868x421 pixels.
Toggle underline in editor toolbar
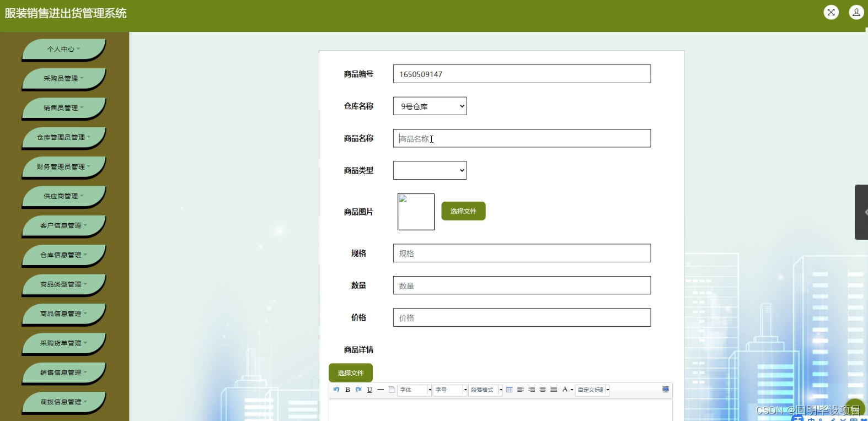[369, 390]
